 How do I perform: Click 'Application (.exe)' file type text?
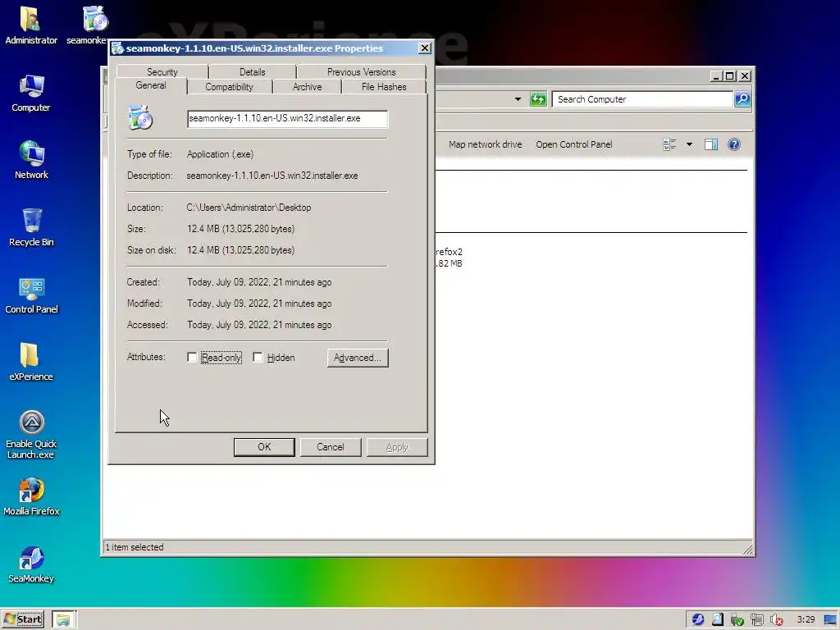click(x=220, y=154)
